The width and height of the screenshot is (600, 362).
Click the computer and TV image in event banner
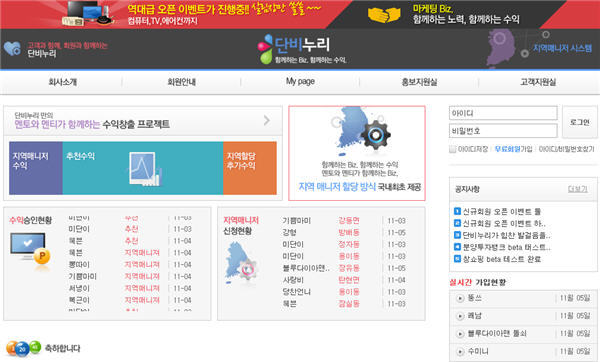[x=88, y=13]
